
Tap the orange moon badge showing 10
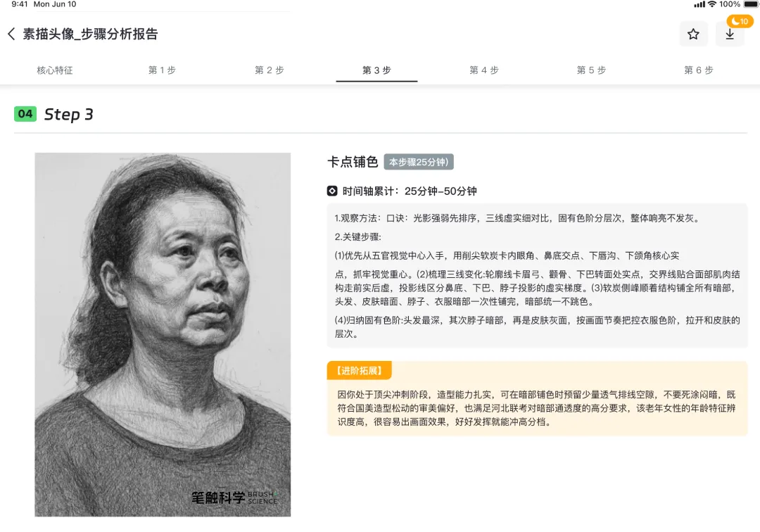(x=740, y=21)
